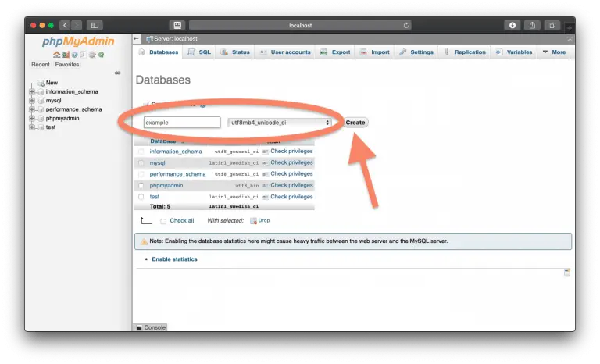The height and width of the screenshot is (364, 600).
Task: Tick the phpmyadmin row checkbox
Action: coord(141,186)
